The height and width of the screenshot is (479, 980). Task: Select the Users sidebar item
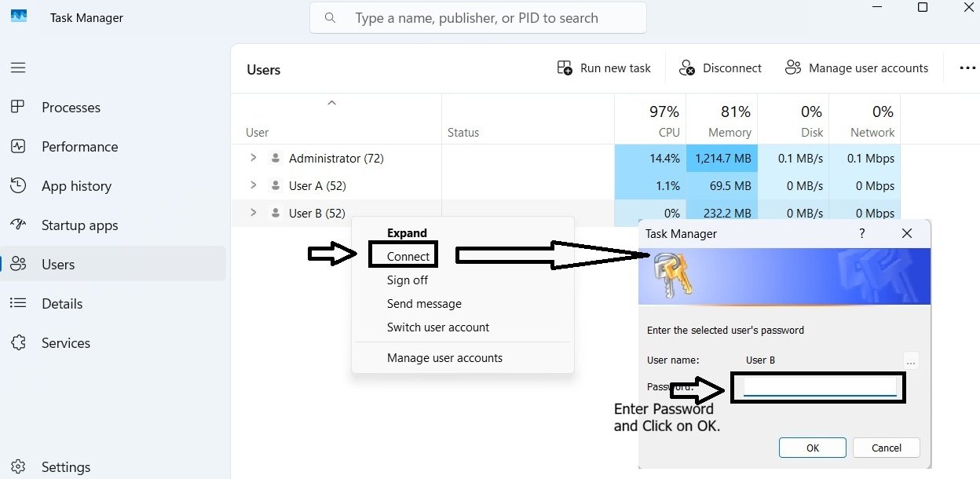tap(113, 264)
